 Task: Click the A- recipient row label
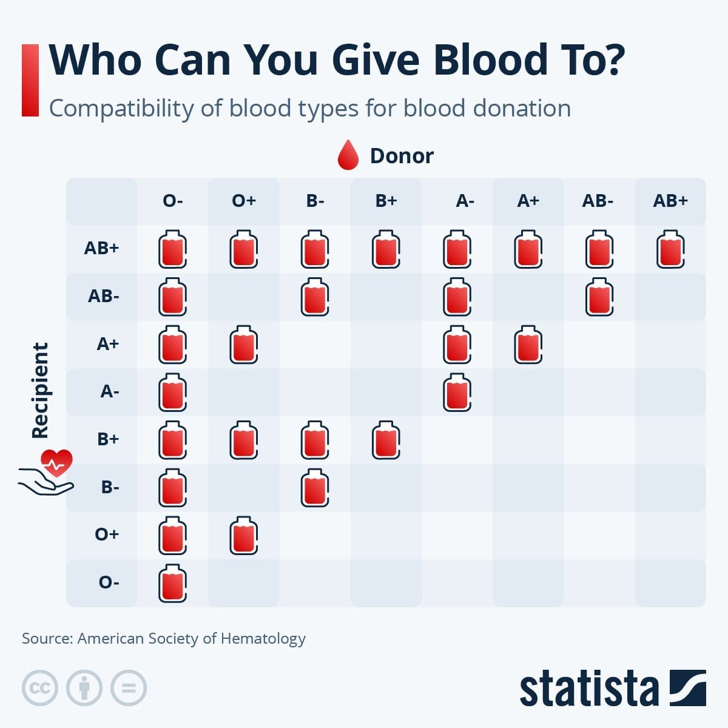(x=110, y=392)
